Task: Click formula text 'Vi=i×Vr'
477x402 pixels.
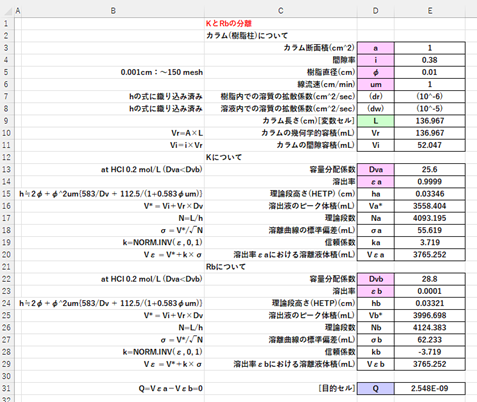Action: pyautogui.click(x=186, y=145)
